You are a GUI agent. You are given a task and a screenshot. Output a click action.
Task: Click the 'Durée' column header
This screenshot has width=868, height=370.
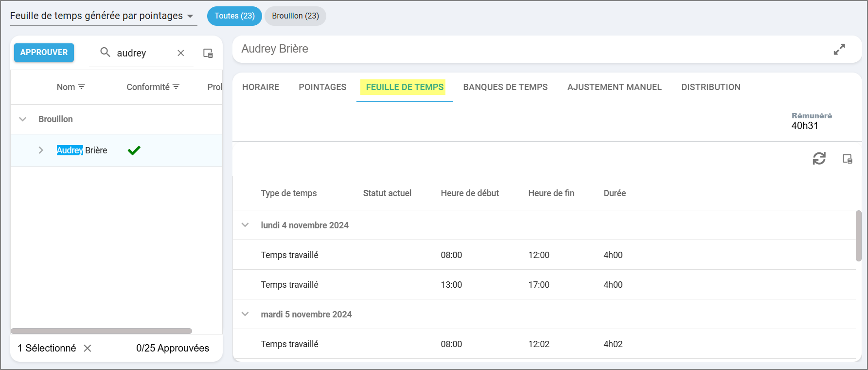pyautogui.click(x=615, y=193)
